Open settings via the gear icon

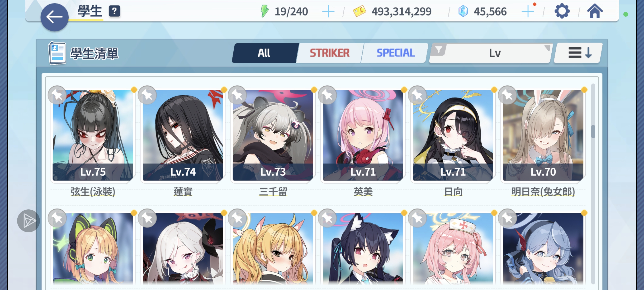coord(562,11)
